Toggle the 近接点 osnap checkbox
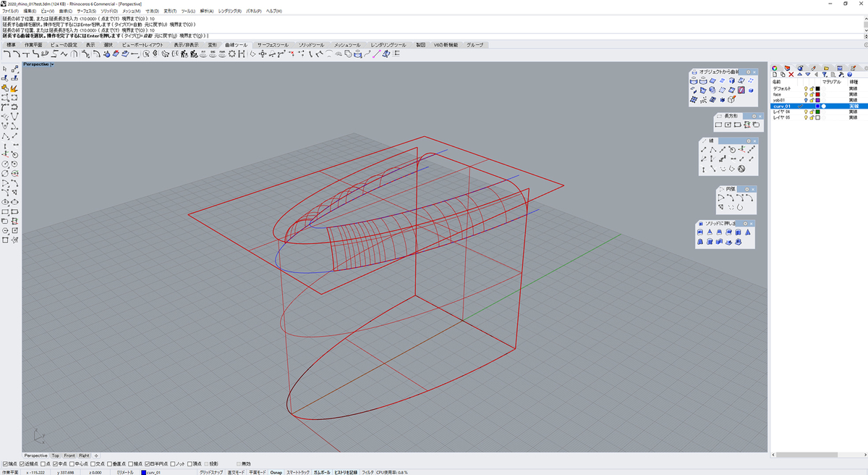 [23, 463]
